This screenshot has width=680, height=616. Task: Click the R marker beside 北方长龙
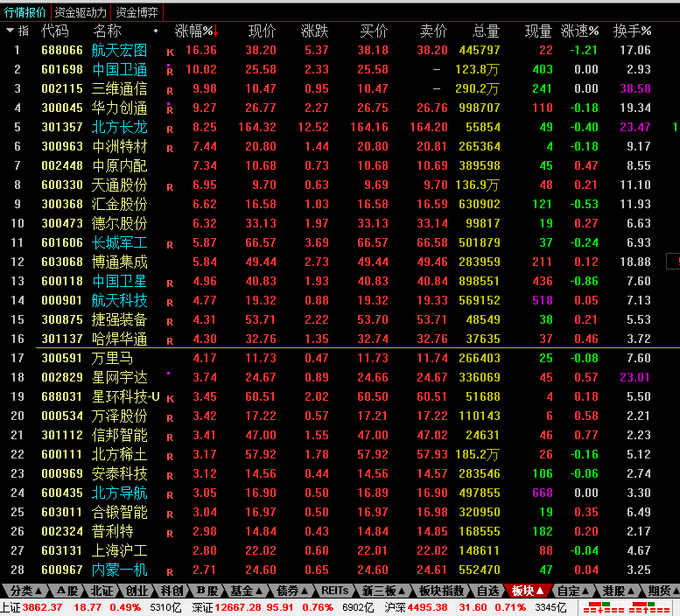point(170,129)
